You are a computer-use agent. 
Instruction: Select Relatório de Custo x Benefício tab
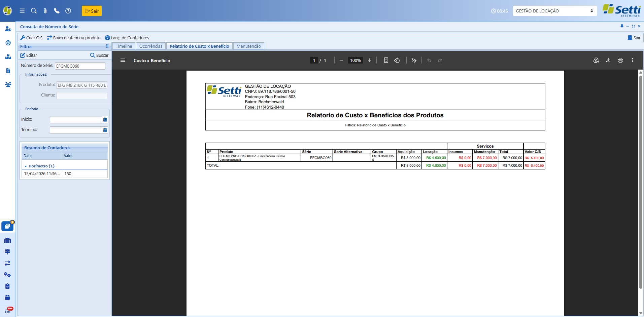(x=199, y=46)
